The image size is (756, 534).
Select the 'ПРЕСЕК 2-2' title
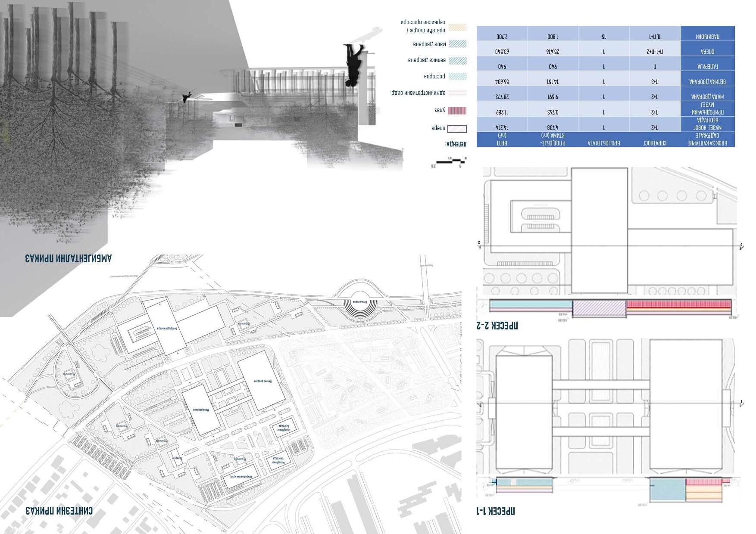(x=497, y=326)
